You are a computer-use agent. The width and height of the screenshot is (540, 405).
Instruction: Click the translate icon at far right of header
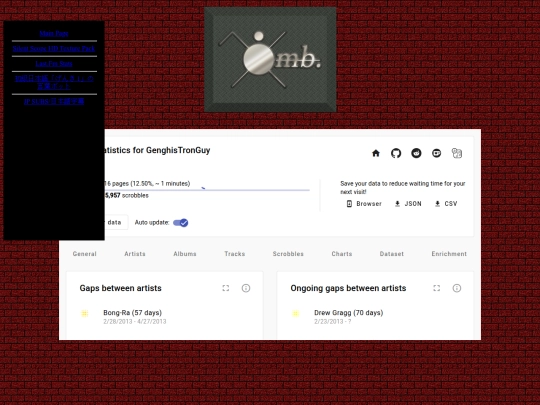(457, 153)
